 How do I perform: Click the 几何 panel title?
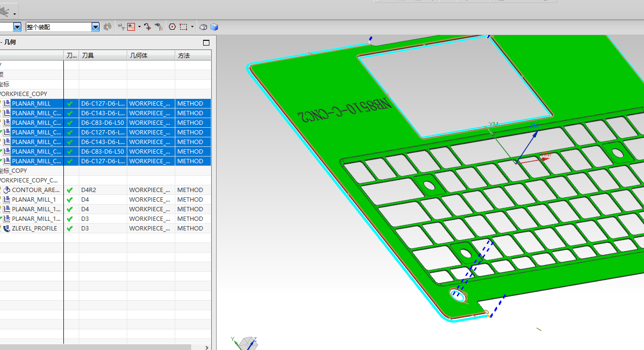[x=9, y=42]
